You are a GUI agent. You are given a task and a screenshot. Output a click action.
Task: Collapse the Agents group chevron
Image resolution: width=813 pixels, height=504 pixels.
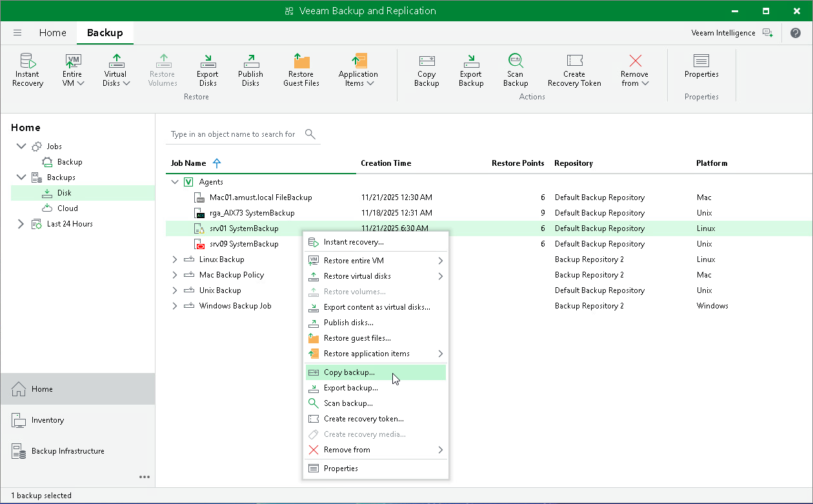click(x=173, y=182)
